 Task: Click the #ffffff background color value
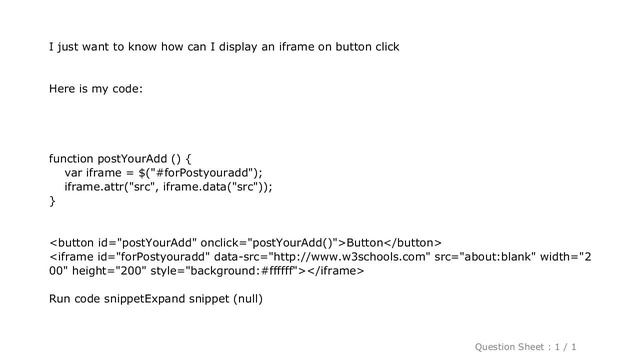277,271
